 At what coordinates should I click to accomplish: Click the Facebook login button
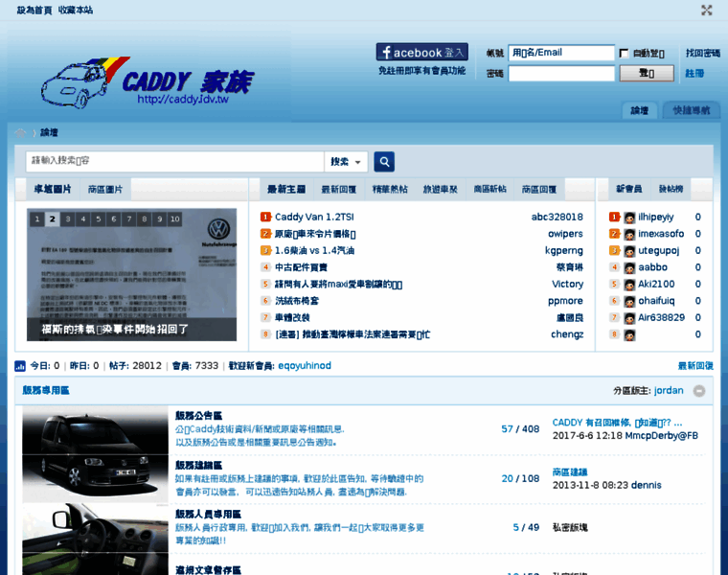(422, 52)
